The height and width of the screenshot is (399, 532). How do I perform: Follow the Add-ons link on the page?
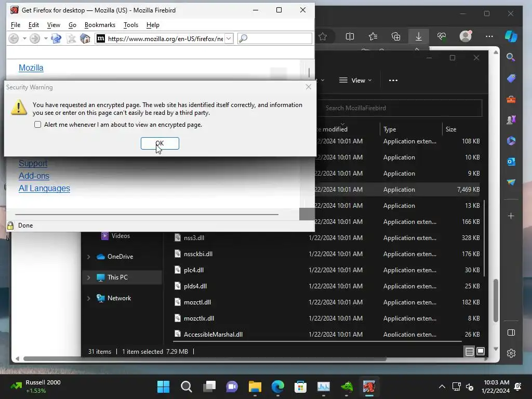click(x=34, y=176)
